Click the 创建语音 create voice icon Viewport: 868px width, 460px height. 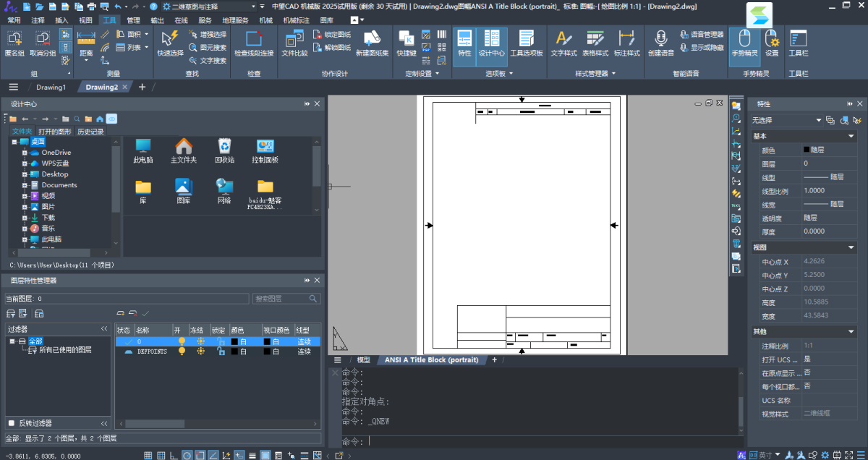pyautogui.click(x=660, y=39)
